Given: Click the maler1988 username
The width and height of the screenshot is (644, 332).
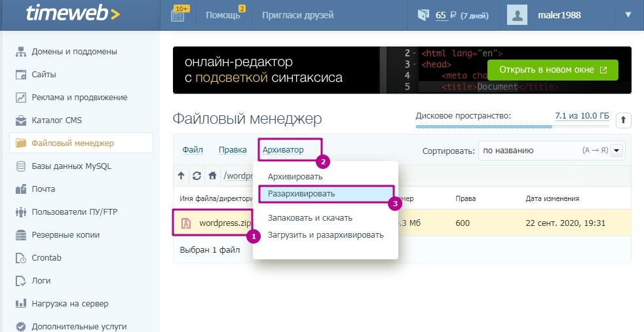Looking at the screenshot, I should click(559, 15).
